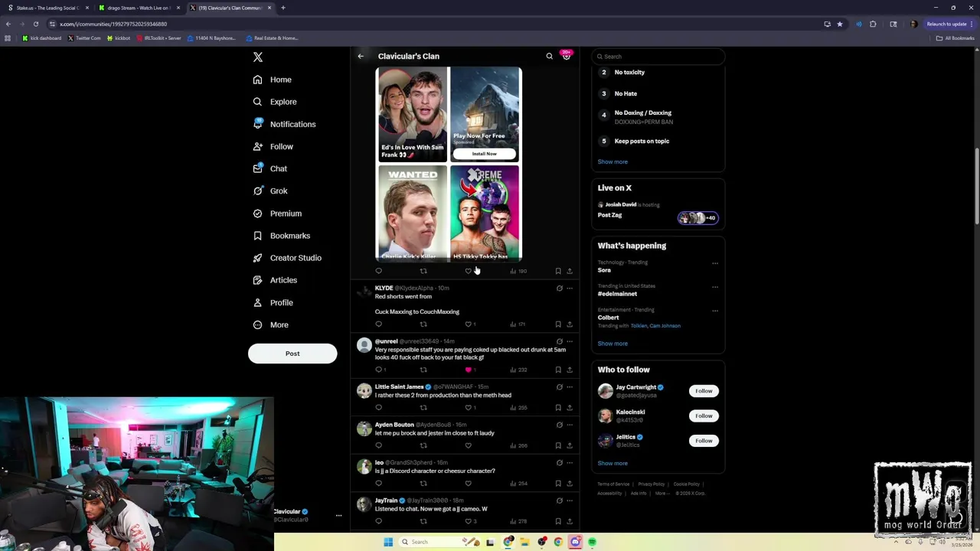Switch to the drago Stream browser tab
This screenshot has height=551, width=980.
(x=139, y=8)
